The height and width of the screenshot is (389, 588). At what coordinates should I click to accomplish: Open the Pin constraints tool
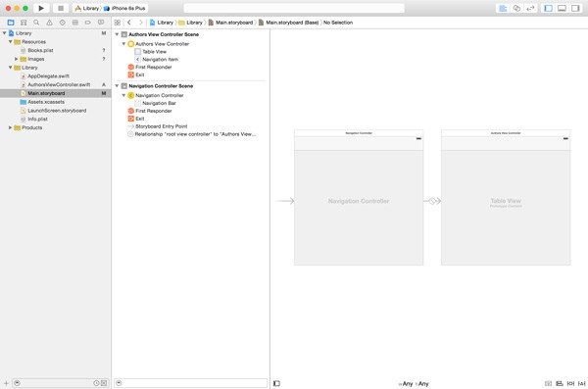[x=570, y=383]
